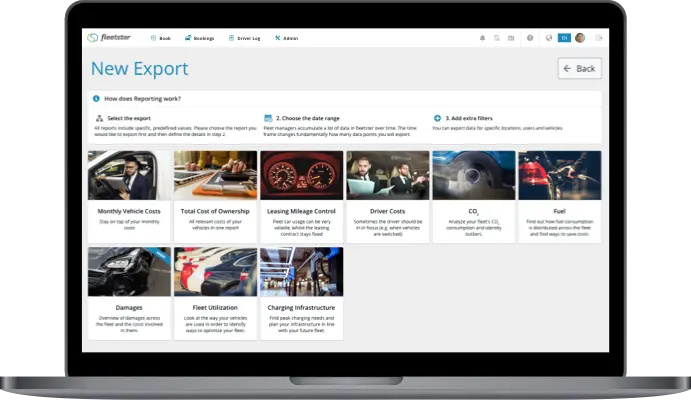Click the fleetster logo
This screenshot has width=691, height=400.
coord(109,37)
